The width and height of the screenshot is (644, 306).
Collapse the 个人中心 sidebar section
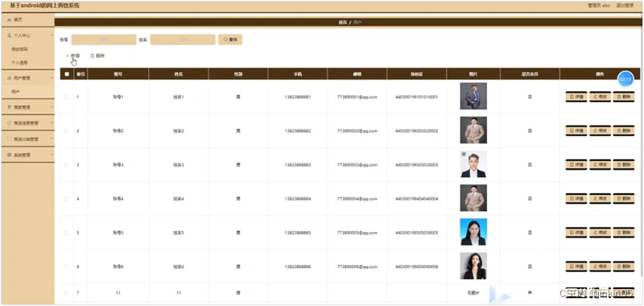(x=27, y=35)
